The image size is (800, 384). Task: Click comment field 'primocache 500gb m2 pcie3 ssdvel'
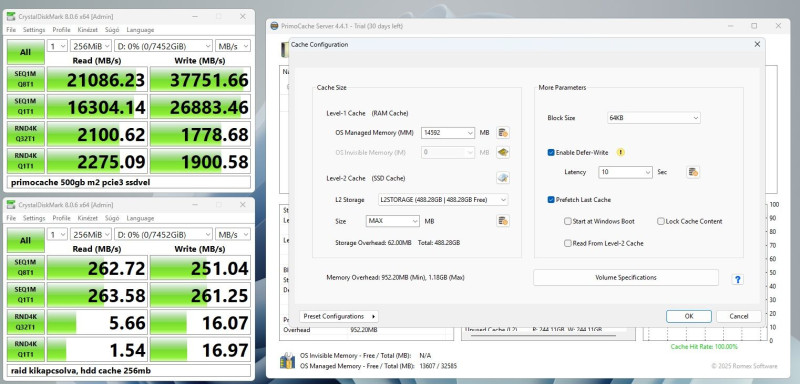[x=129, y=182]
